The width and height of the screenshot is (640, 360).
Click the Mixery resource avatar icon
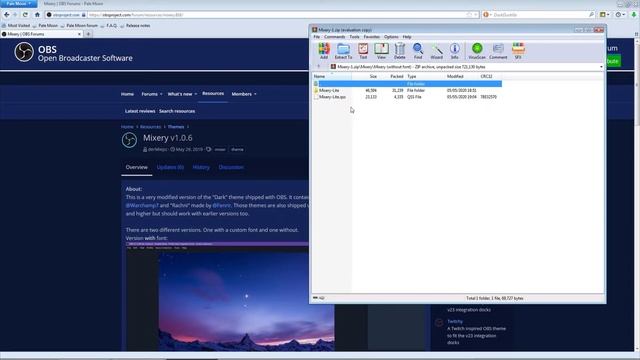coord(129,140)
